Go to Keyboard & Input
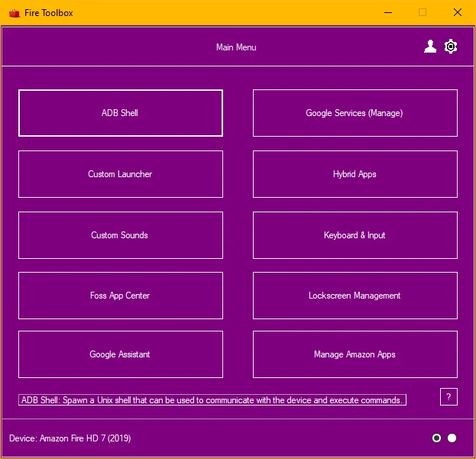 355,235
